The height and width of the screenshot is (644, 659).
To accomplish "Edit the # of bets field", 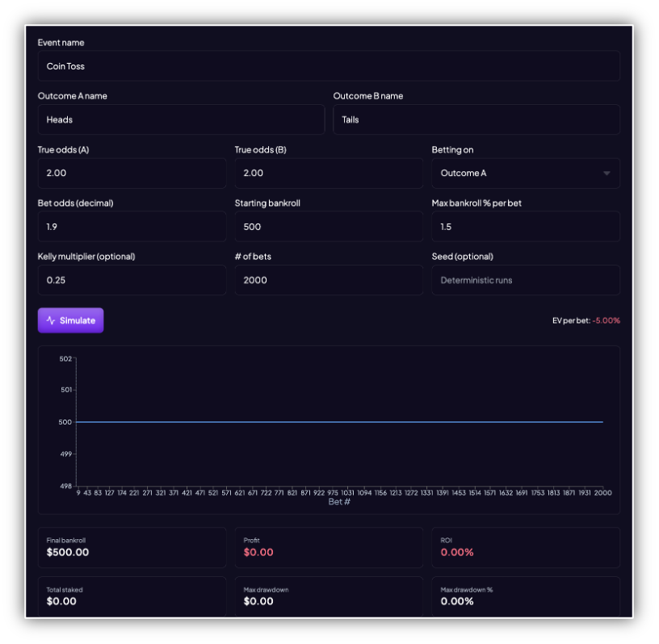I will click(329, 280).
